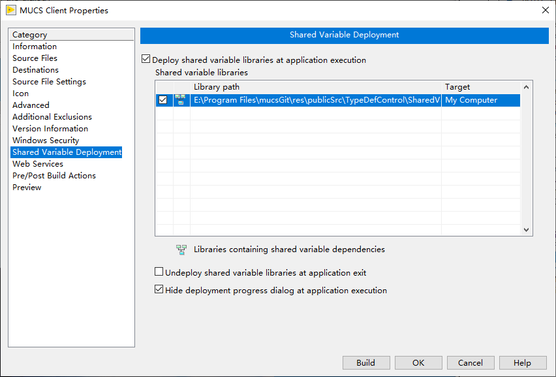The height and width of the screenshot is (377, 556).
Task: Select Pre/Post Build Actions category
Action: click(x=54, y=176)
